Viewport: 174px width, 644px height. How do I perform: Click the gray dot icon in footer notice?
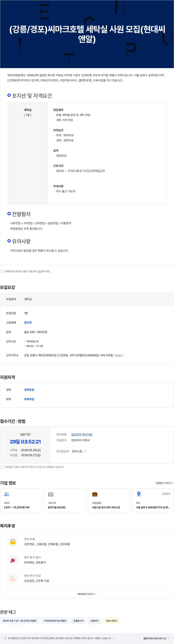point(5,638)
